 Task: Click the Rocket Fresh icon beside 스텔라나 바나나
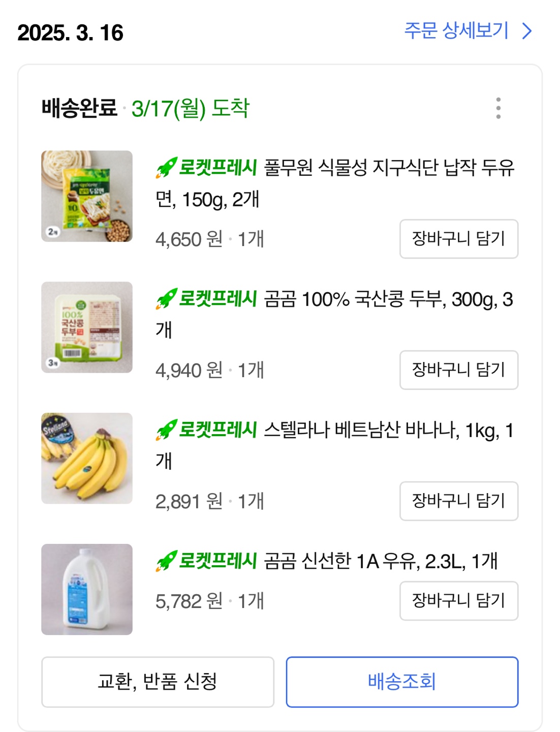point(166,430)
